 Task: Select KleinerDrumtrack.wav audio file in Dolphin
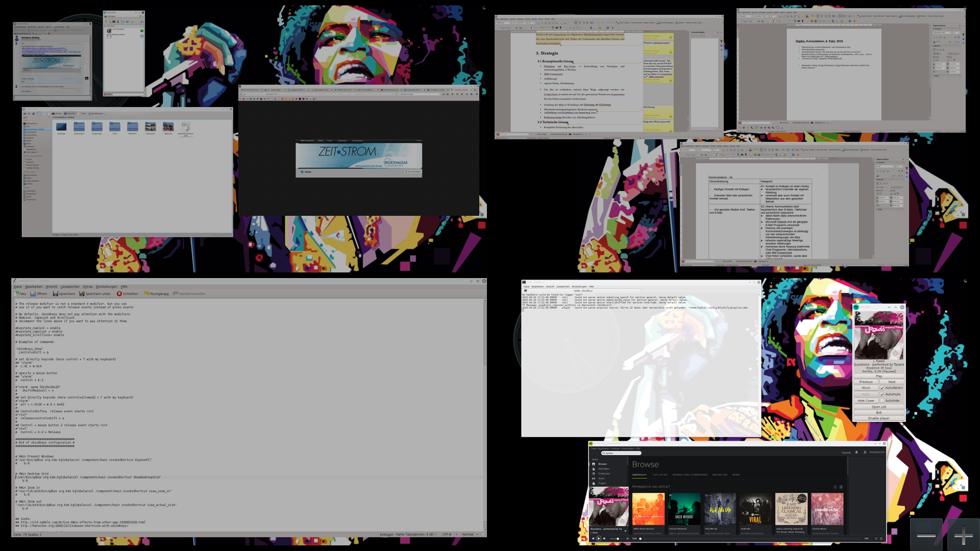pyautogui.click(x=186, y=129)
